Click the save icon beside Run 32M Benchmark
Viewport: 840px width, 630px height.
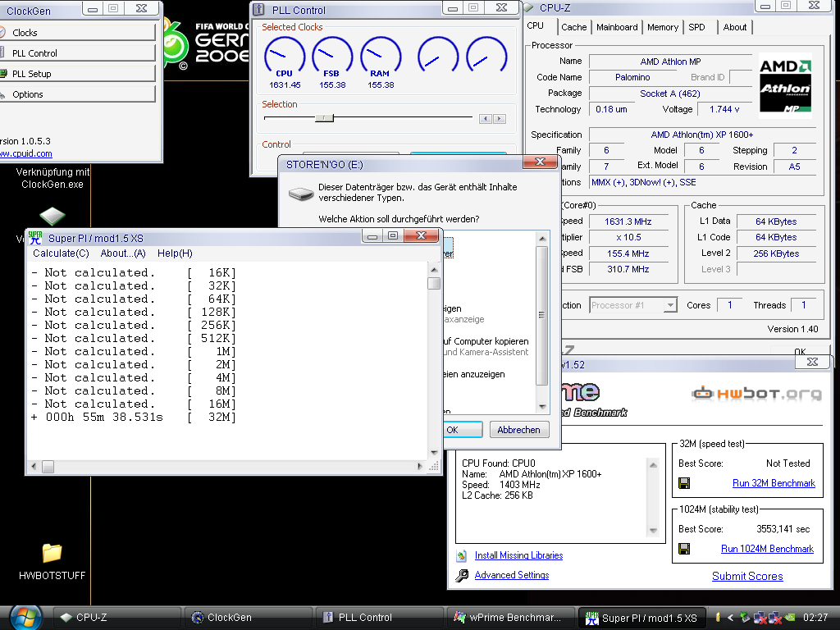pos(684,483)
